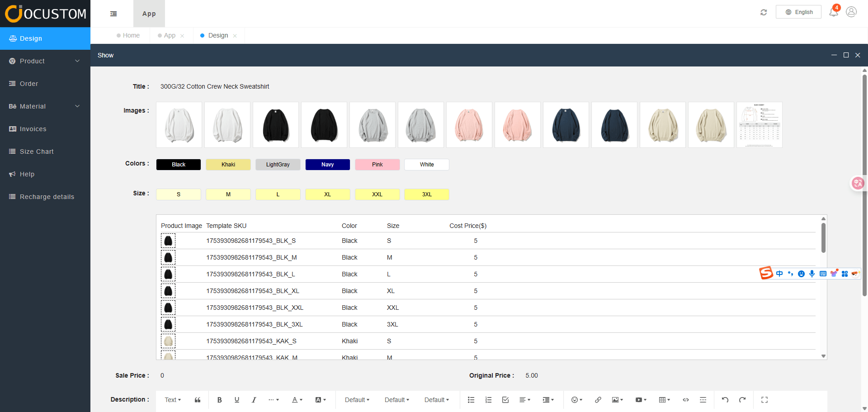Toggle italic formatting in editor
868x412 pixels.
(x=254, y=400)
